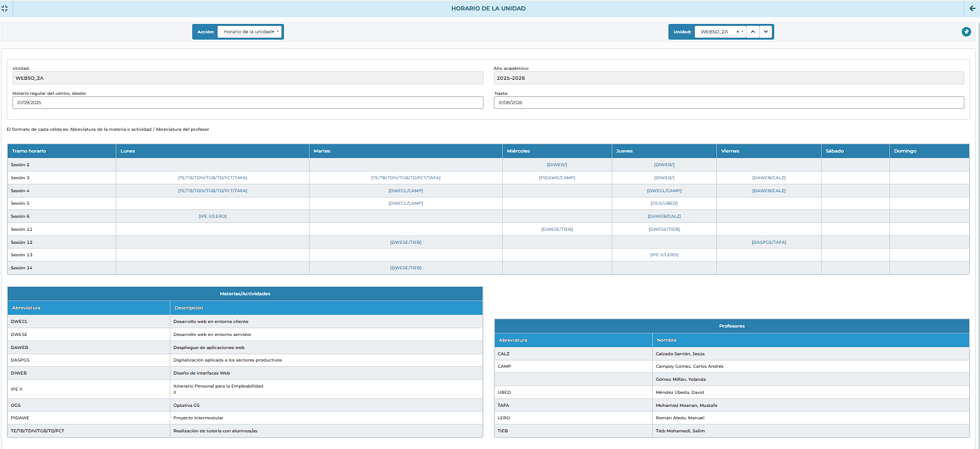Click the 'hasta' end date field
Image resolution: width=980 pixels, height=449 pixels.
pyautogui.click(x=728, y=103)
